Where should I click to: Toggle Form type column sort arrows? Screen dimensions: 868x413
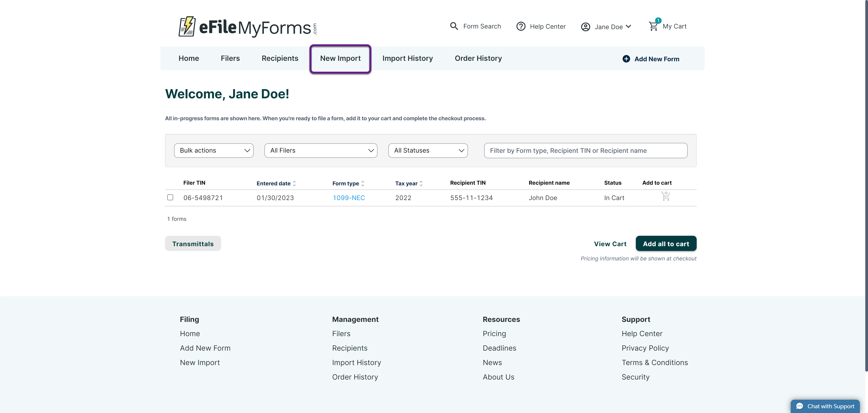[363, 184]
